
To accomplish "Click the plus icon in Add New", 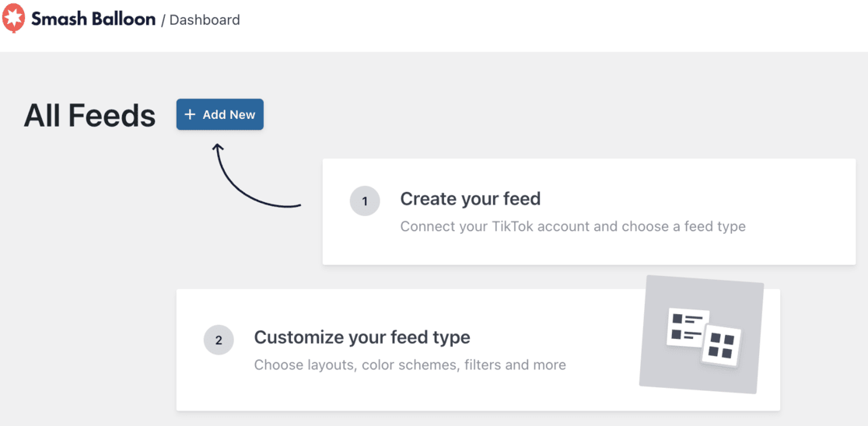I will (x=190, y=114).
